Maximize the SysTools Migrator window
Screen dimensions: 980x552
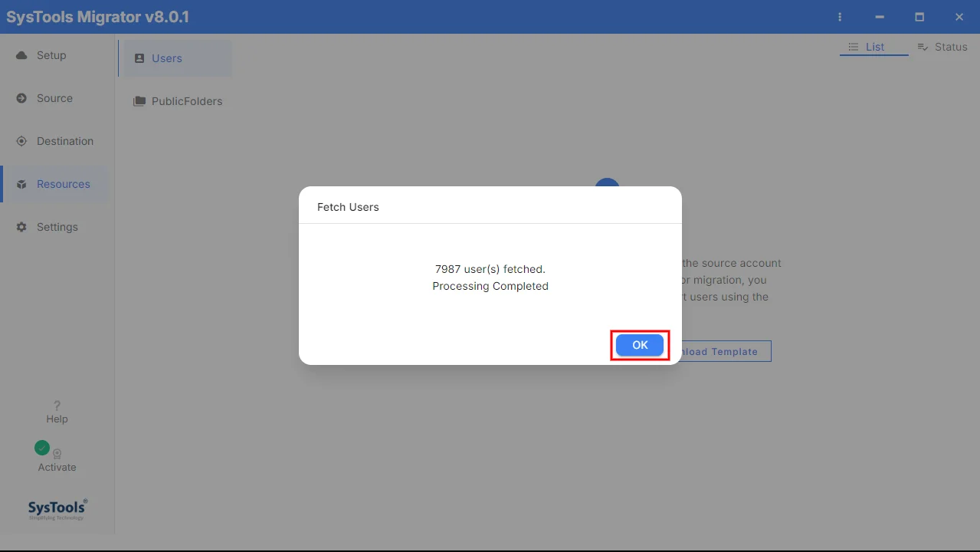click(x=919, y=17)
